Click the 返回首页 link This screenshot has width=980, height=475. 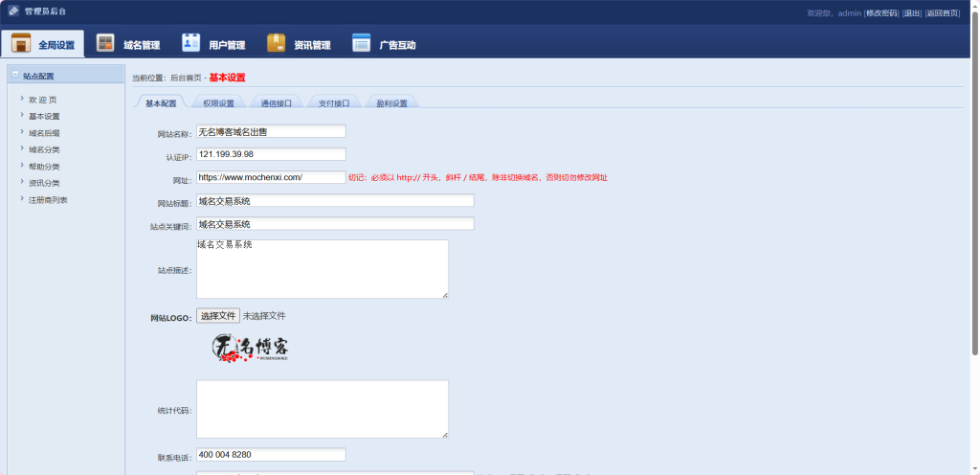click(x=943, y=13)
